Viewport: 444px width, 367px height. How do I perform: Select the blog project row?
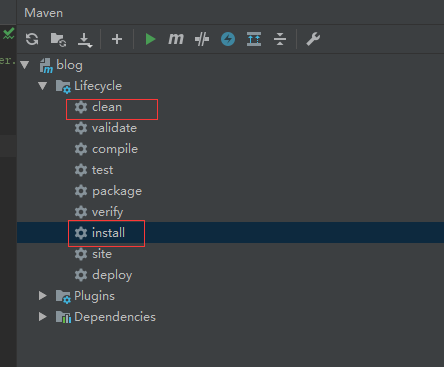(x=230, y=65)
